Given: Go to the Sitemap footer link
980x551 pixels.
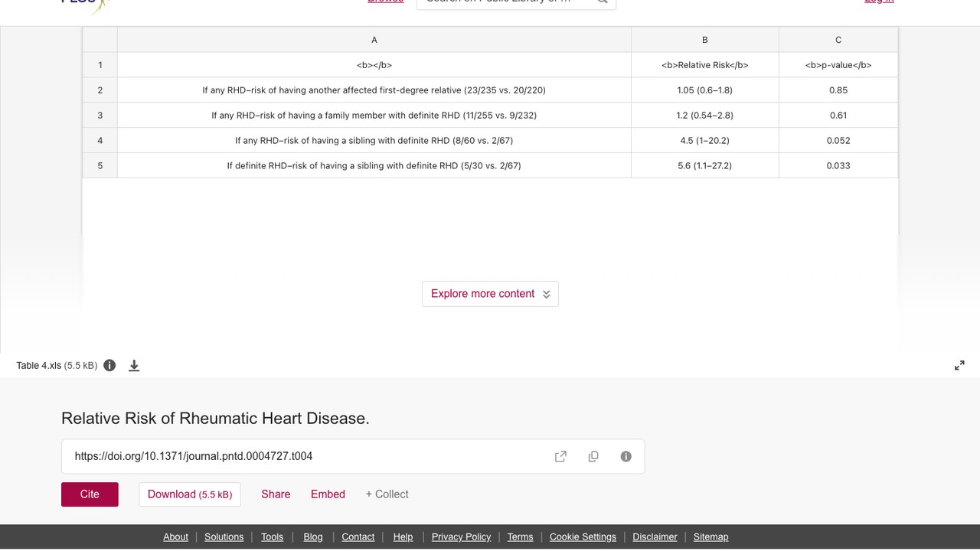Looking at the screenshot, I should pos(710,537).
